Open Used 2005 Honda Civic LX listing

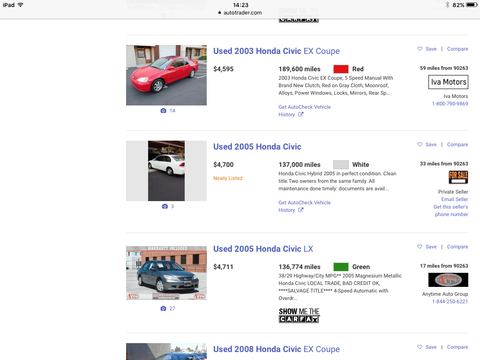coord(263,249)
